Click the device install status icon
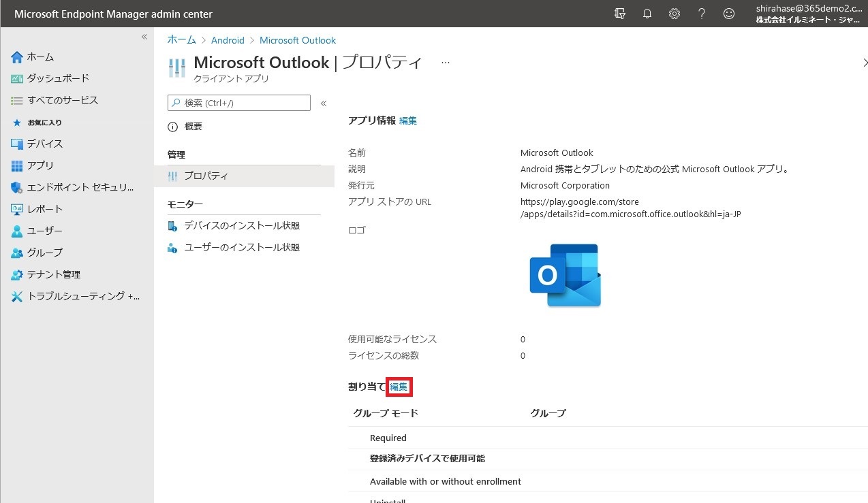 172,225
